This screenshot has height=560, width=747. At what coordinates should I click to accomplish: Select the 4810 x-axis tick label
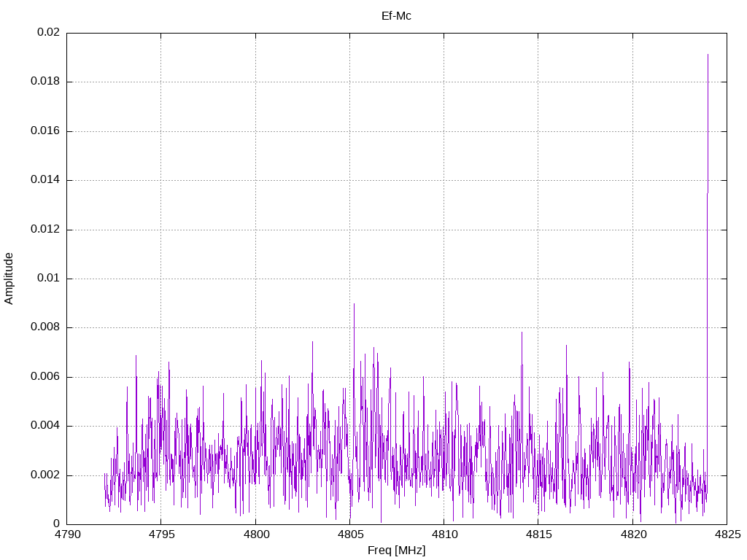point(444,534)
